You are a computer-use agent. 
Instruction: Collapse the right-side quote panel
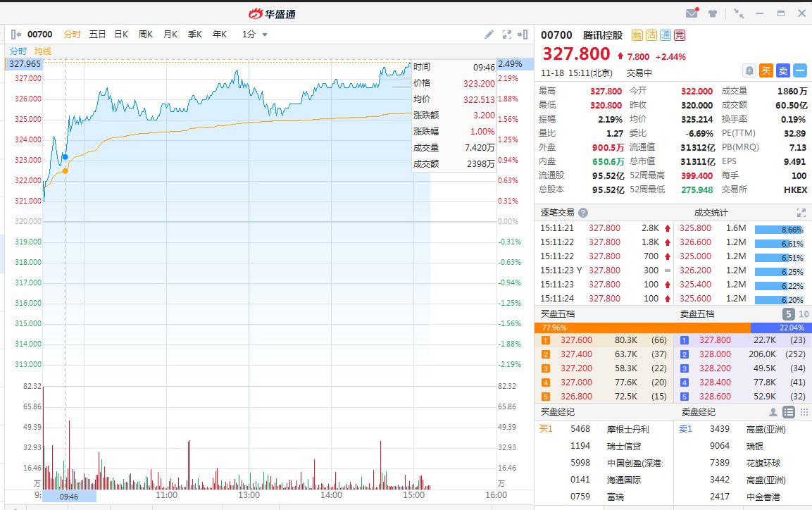pos(523,35)
